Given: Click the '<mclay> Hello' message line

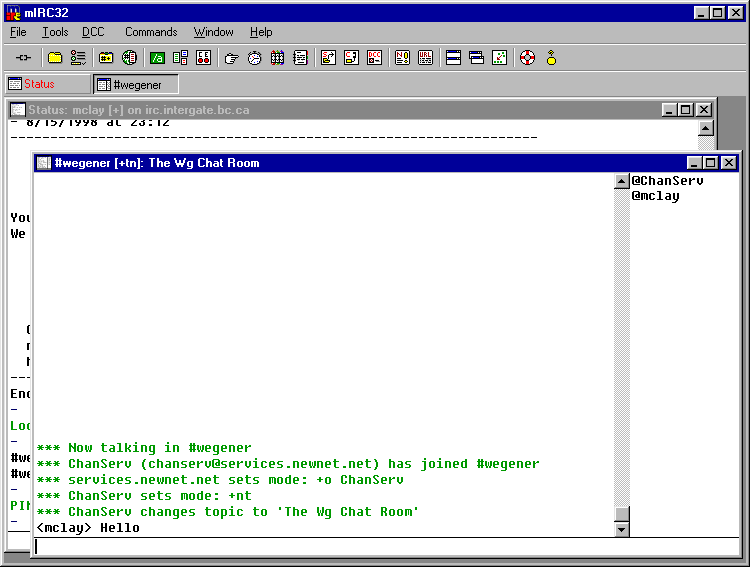Looking at the screenshot, I should point(88,528).
